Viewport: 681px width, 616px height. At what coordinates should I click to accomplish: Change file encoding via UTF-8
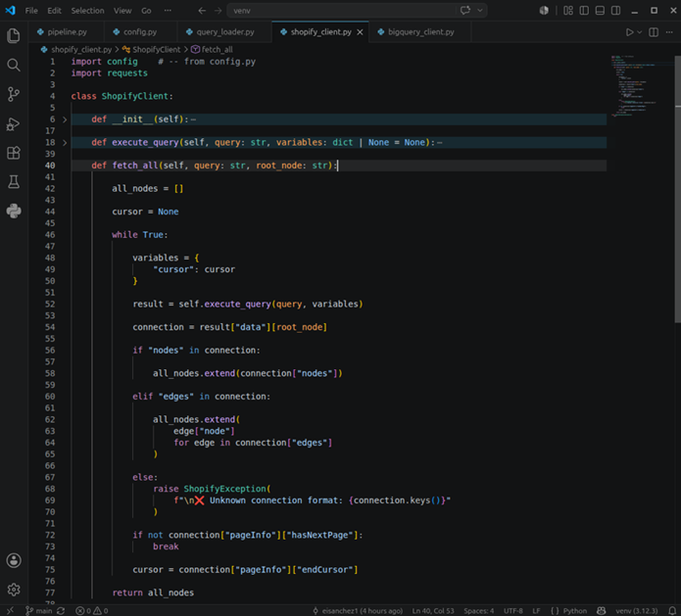[512, 611]
